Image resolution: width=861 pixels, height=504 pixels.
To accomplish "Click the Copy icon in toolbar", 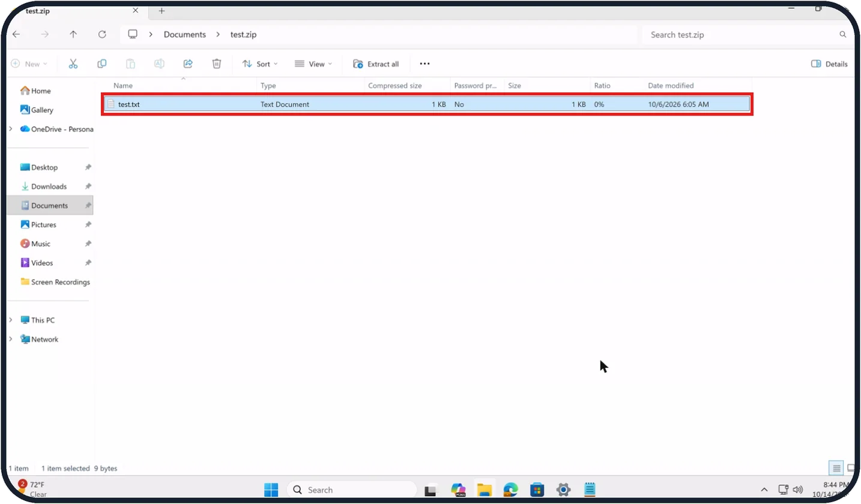I will click(x=102, y=64).
